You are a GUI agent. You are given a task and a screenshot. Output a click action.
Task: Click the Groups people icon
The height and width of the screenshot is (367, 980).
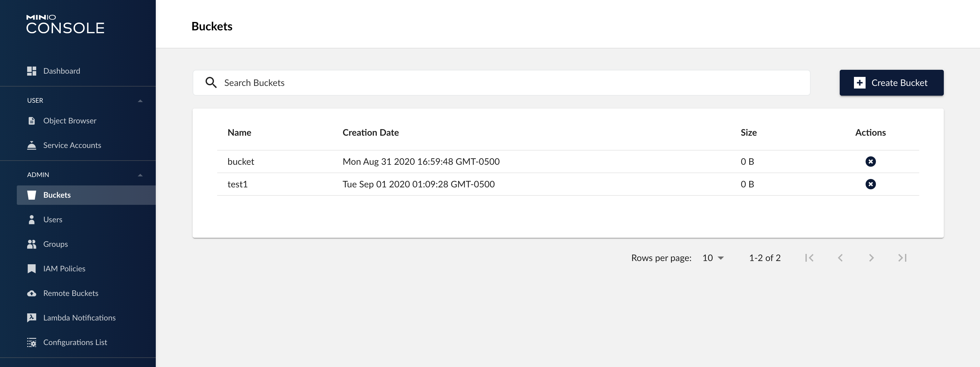tap(32, 244)
